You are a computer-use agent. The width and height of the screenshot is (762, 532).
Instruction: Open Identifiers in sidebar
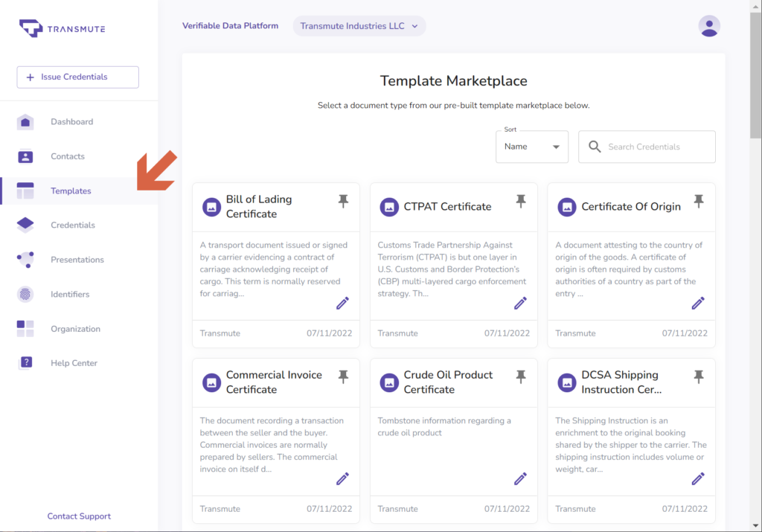[70, 294]
